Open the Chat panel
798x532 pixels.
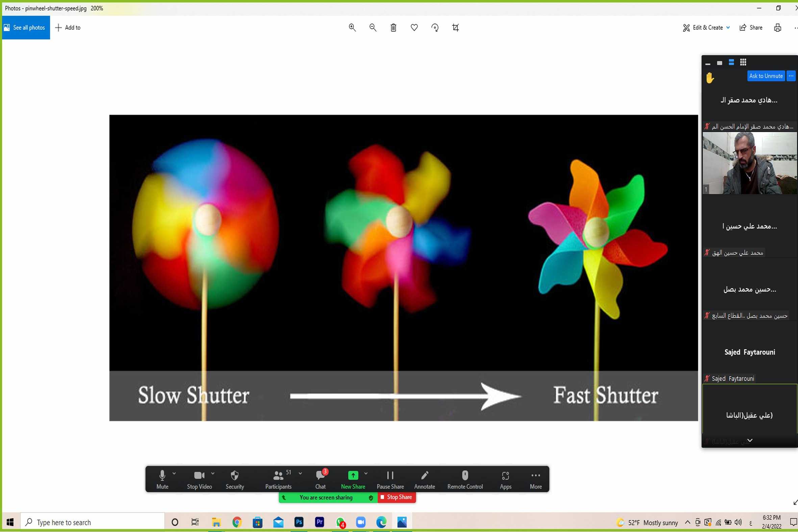click(x=320, y=479)
